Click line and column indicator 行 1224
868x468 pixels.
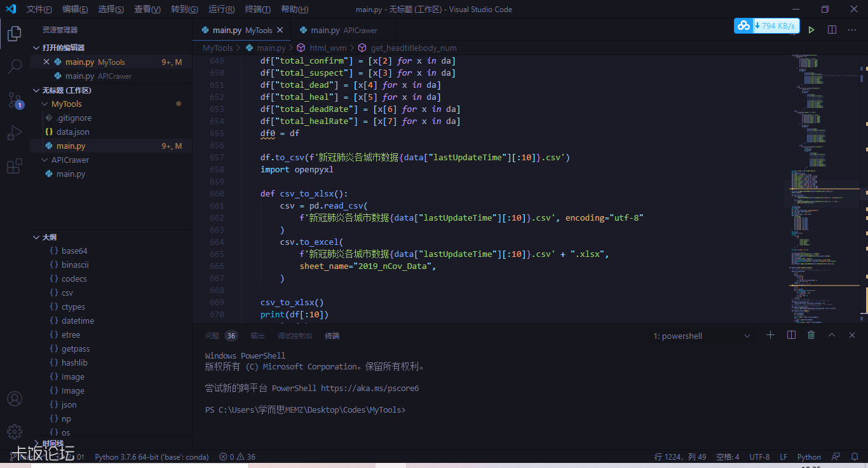tap(680, 457)
